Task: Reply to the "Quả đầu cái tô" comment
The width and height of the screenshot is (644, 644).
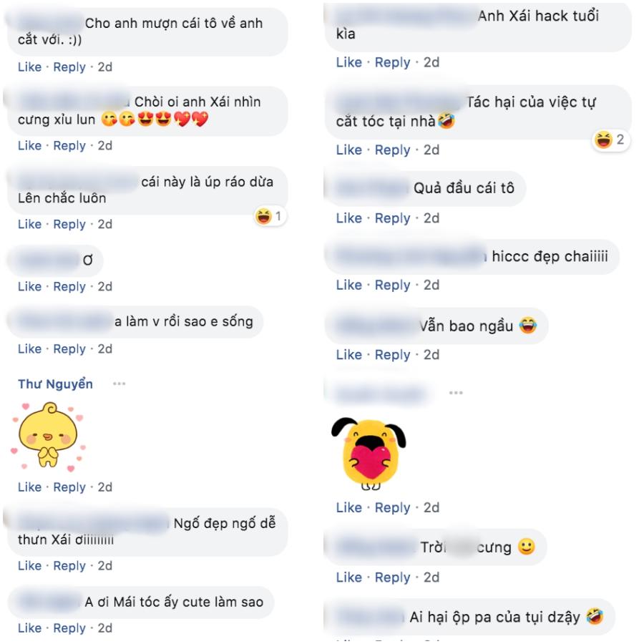Action: 392,218
